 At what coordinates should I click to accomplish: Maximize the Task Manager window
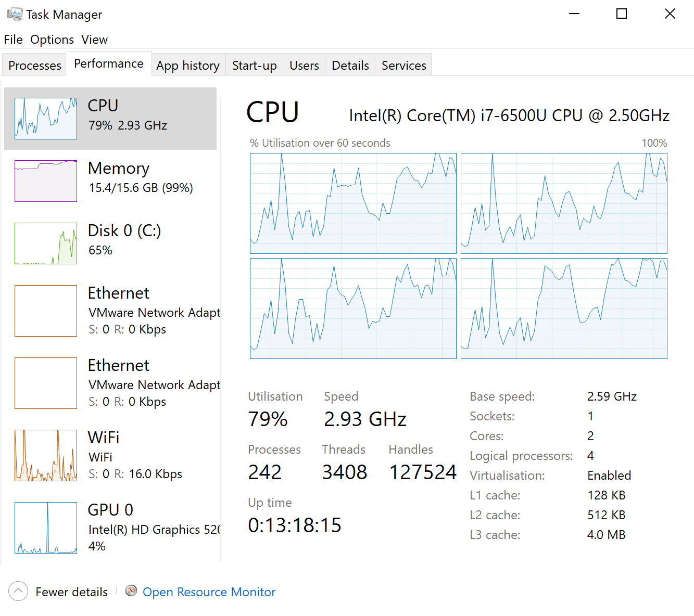click(x=622, y=14)
